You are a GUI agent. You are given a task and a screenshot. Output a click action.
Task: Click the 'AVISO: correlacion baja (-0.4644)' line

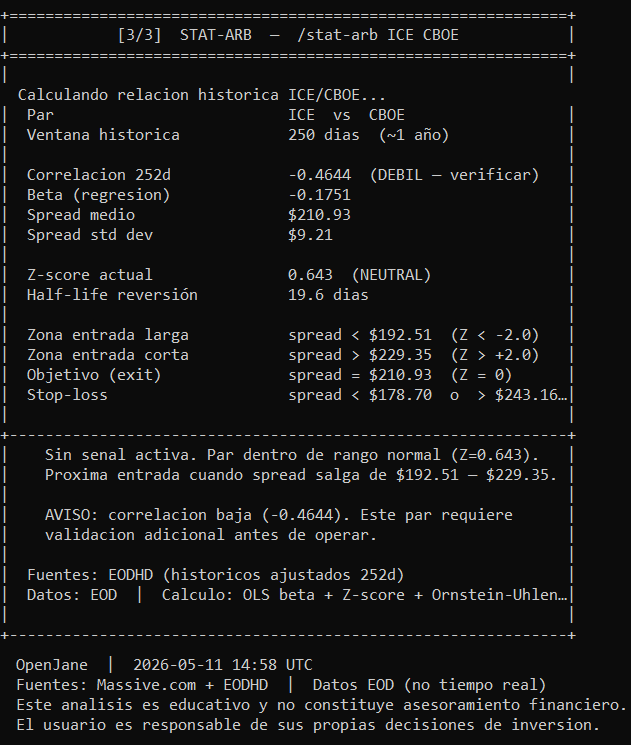point(278,515)
